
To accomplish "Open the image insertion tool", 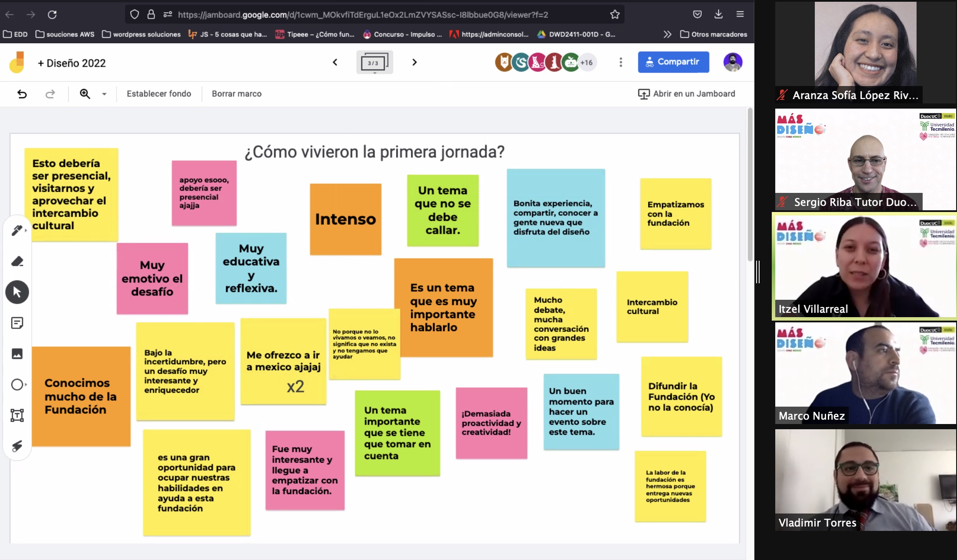I will point(17,354).
